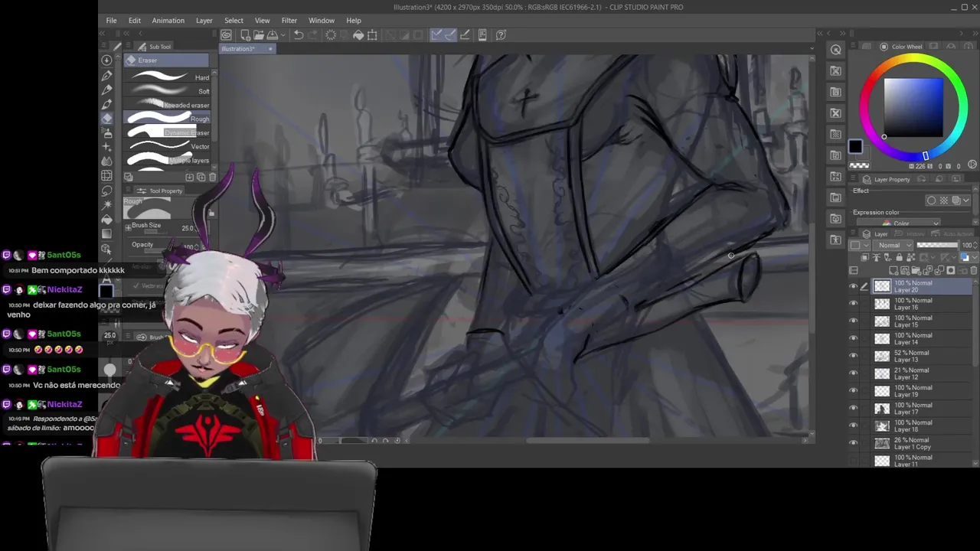
Task: Click the Quick Access icon in right strip
Action: click(x=836, y=50)
